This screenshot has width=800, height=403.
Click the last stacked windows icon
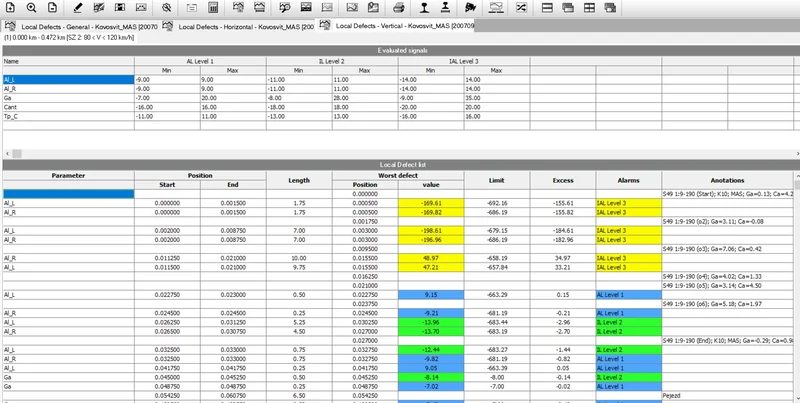[x=610, y=8]
